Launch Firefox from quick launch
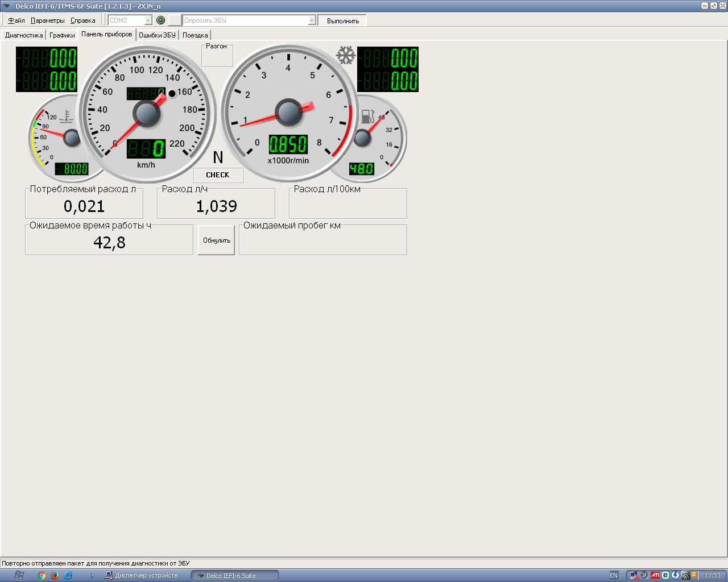The height and width of the screenshot is (582, 728). 55,575
